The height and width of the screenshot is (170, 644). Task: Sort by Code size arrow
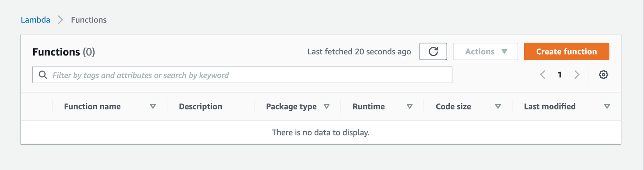pos(498,106)
